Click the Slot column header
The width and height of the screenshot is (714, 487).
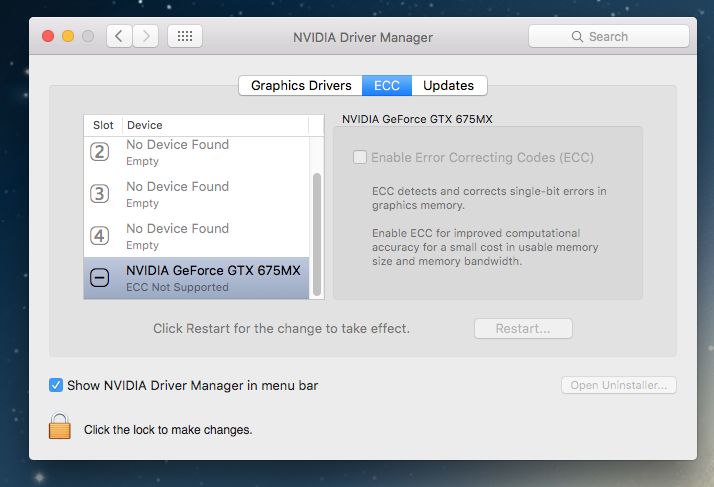pos(103,125)
